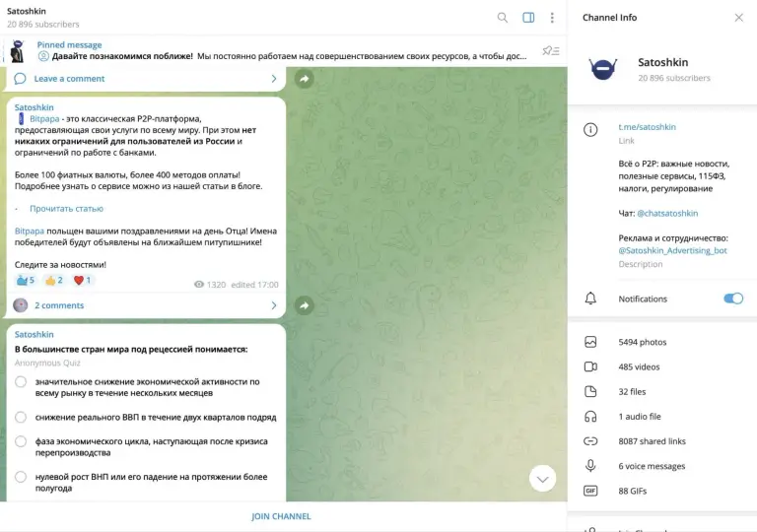Click the videos camera icon
The image size is (757, 532).
pyautogui.click(x=590, y=366)
